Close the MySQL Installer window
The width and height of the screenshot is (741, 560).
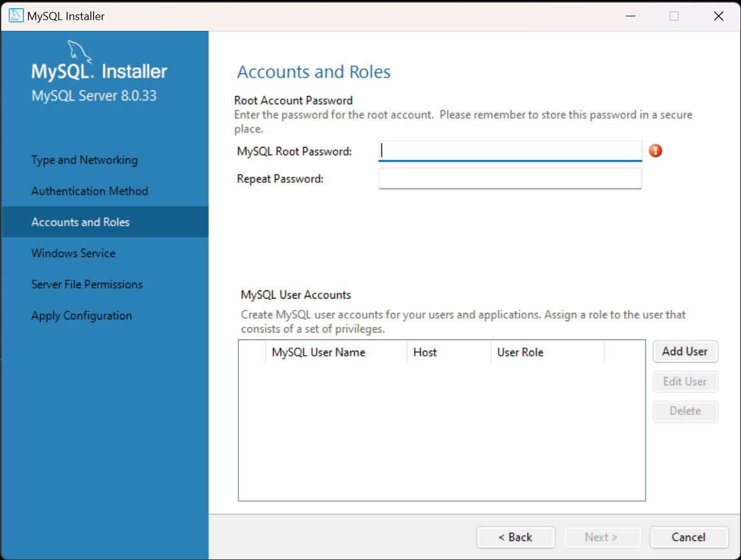[718, 16]
